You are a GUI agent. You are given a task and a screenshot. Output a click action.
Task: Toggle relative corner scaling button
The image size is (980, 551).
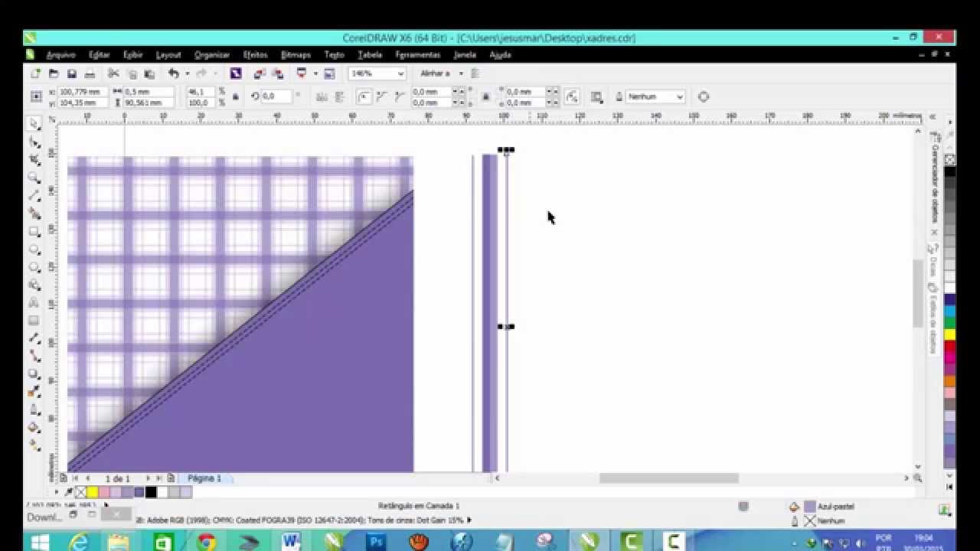pyautogui.click(x=572, y=96)
